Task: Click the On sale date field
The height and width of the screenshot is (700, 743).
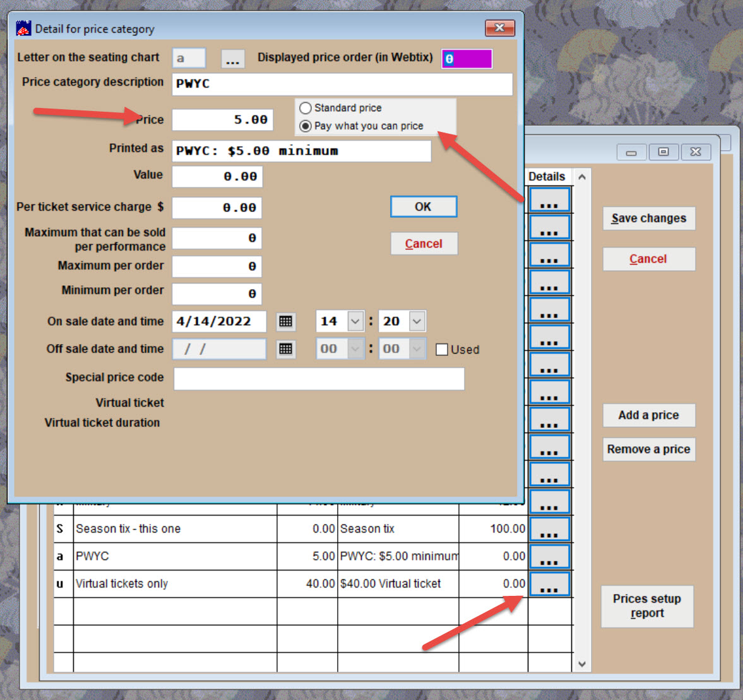Action: (220, 321)
